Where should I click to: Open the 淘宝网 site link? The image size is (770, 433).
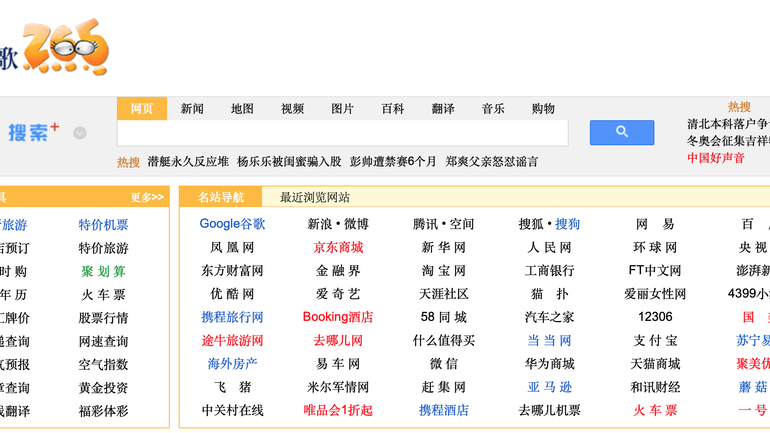coord(443,271)
